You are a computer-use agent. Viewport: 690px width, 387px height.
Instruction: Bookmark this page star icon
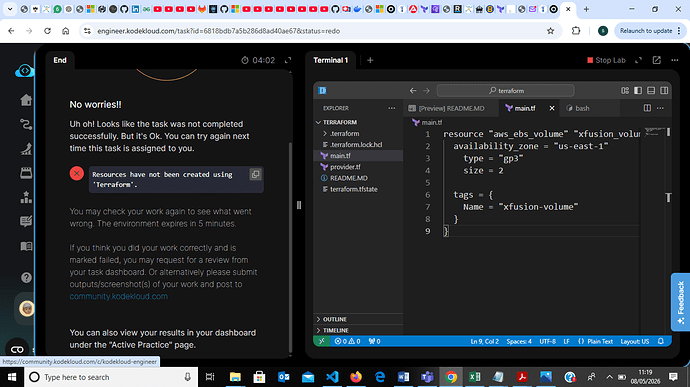click(x=550, y=31)
